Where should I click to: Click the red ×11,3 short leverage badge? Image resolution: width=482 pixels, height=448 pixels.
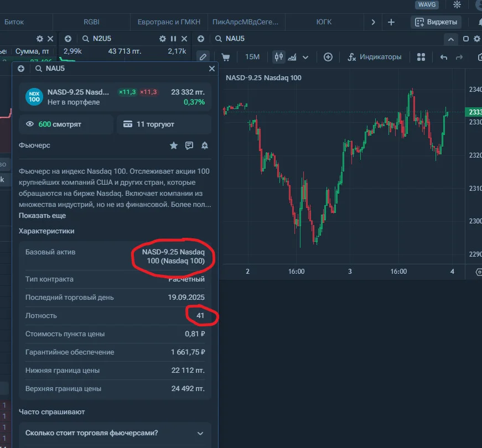pyautogui.click(x=148, y=92)
